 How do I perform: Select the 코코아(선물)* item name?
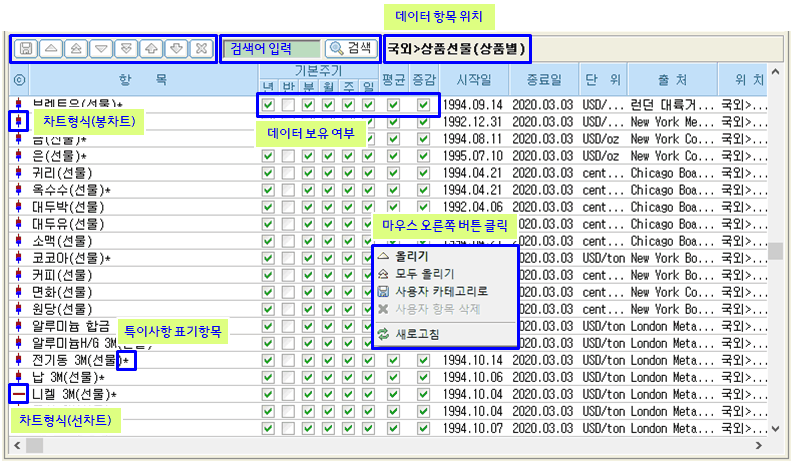(x=71, y=258)
